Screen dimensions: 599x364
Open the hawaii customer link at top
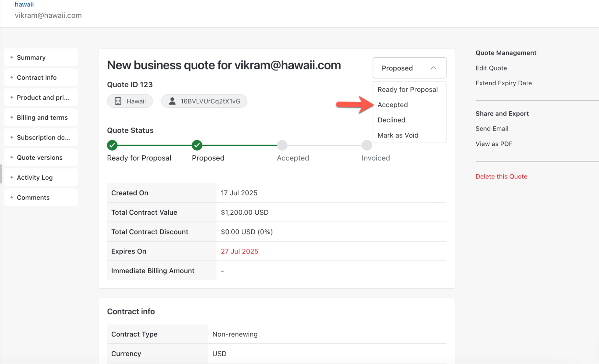(24, 4)
